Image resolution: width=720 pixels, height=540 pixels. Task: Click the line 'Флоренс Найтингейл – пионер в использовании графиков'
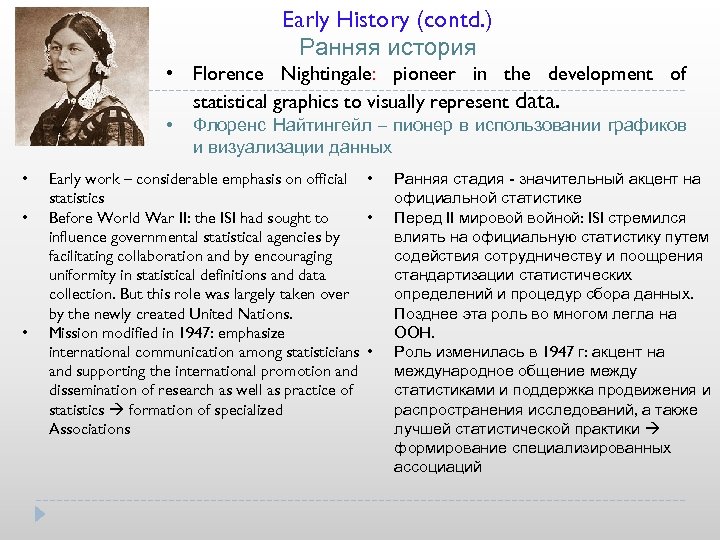click(439, 125)
